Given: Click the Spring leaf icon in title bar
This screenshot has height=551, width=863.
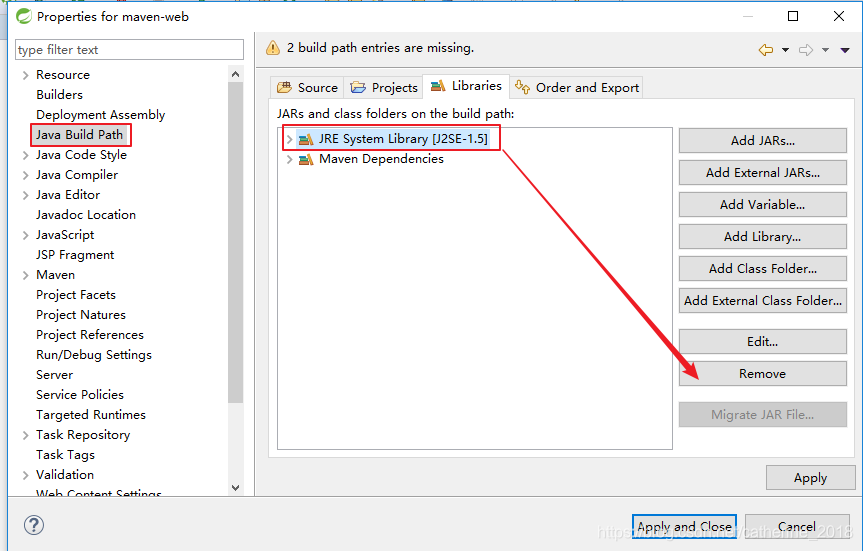Looking at the screenshot, I should [x=24, y=17].
